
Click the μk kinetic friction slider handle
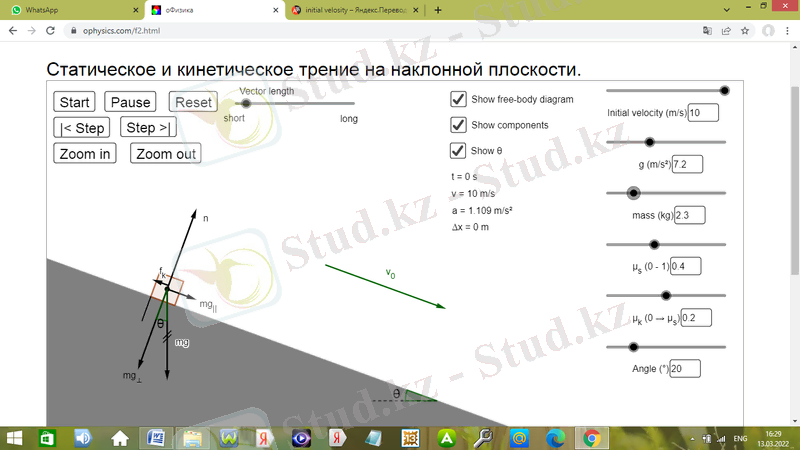coord(666,295)
